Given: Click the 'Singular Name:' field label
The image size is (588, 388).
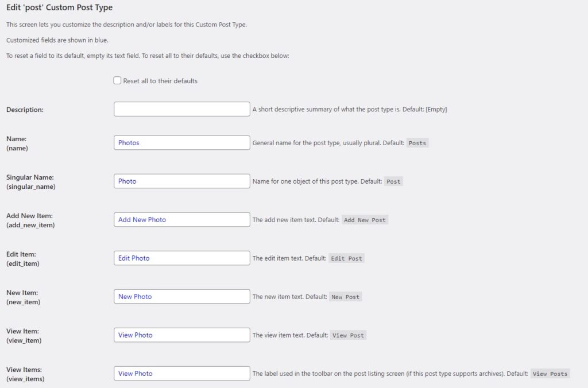Looking at the screenshot, I should (x=30, y=177).
